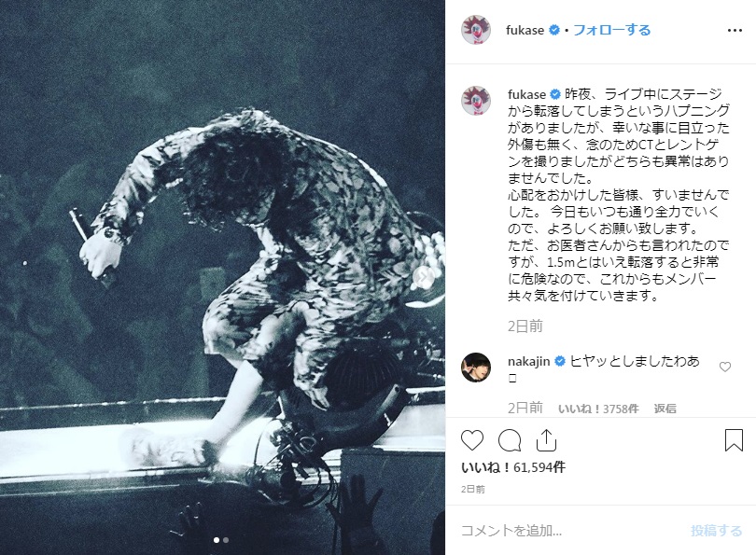This screenshot has width=756, height=555.
Task: Select second carousel dot indicator
Action: pos(226,540)
